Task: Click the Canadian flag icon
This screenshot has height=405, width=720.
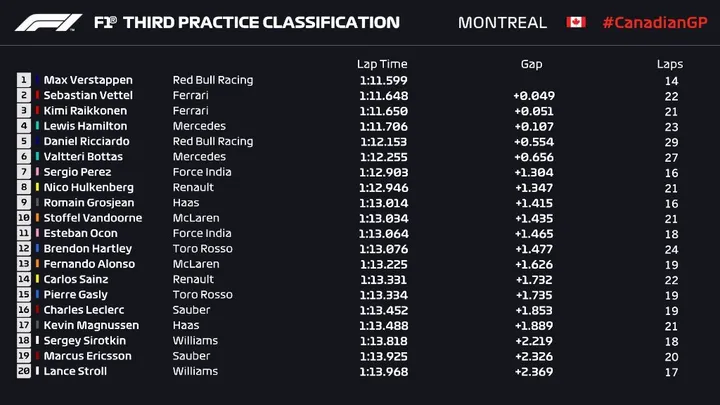Action: tap(576, 22)
